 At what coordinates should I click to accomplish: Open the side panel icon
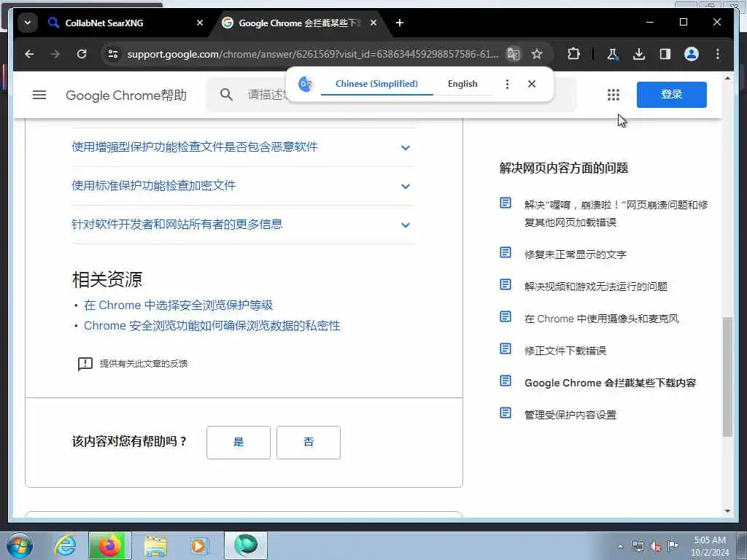665,54
